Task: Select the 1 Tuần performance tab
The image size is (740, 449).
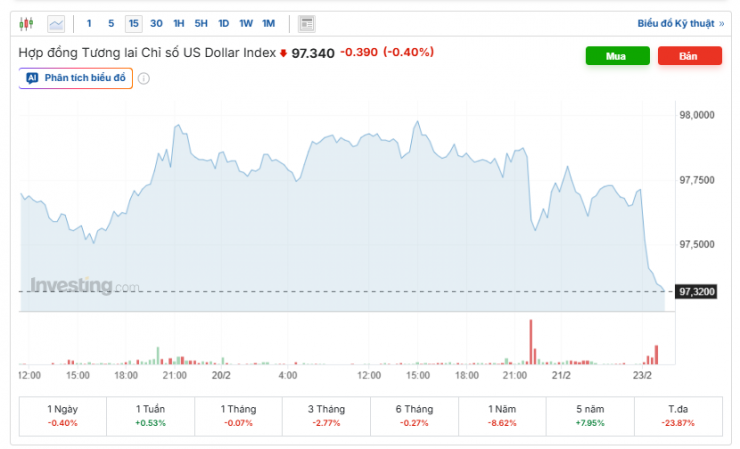Action: coord(152,415)
